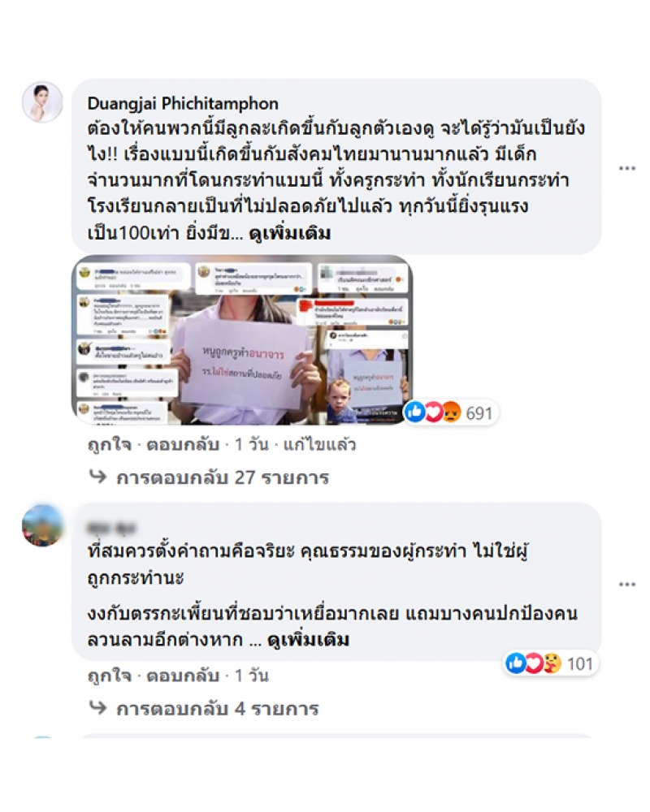The width and height of the screenshot is (650, 812).
Task: Click the like reaction icon beside 101
Action: (516, 663)
